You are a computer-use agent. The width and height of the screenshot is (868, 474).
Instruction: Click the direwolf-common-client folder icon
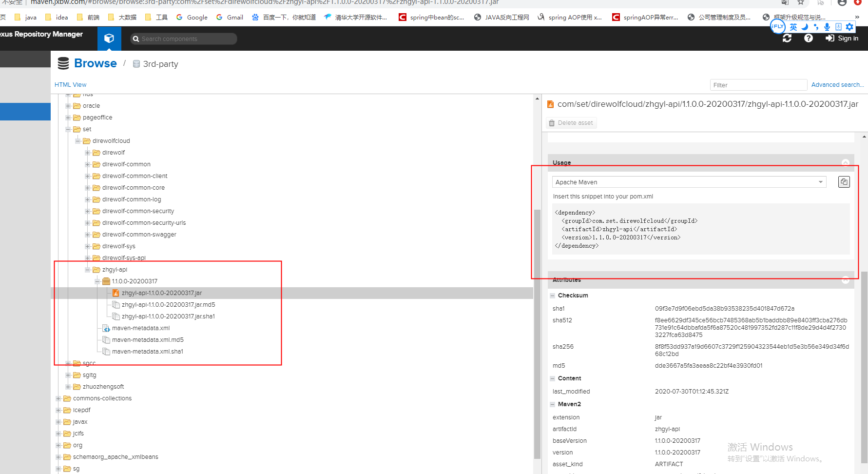coord(96,176)
